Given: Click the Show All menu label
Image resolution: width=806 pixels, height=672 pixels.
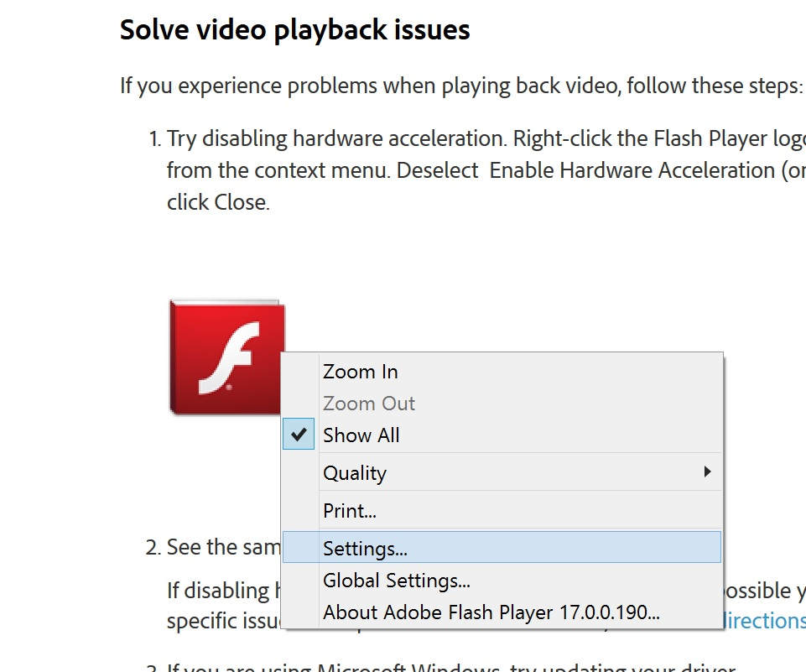Looking at the screenshot, I should pyautogui.click(x=361, y=435).
